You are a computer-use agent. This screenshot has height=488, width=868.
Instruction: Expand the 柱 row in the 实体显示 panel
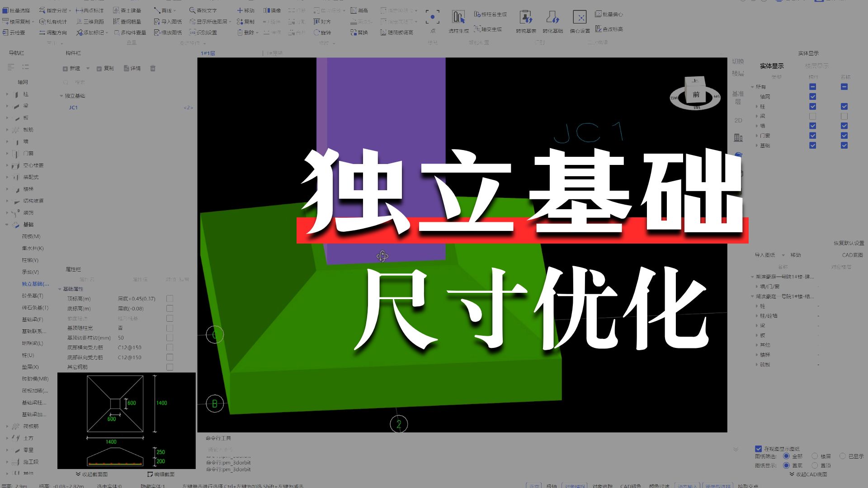click(x=757, y=107)
